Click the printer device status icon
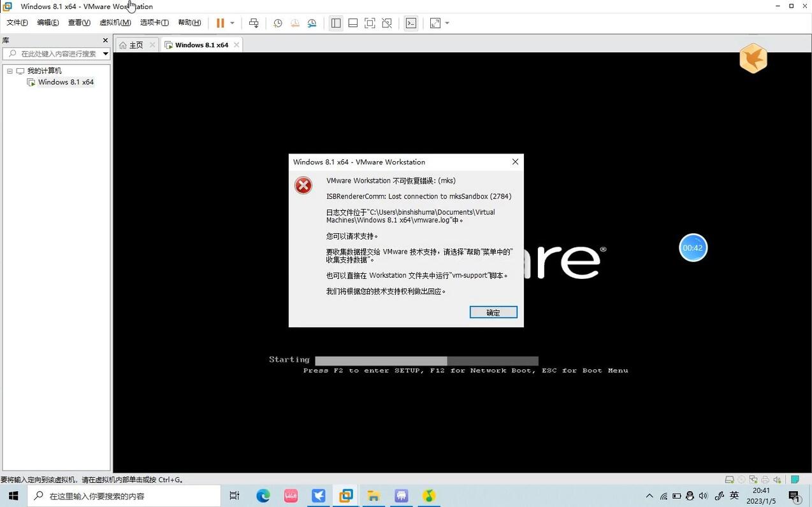Viewport: 812px width, 507px height. (764, 480)
